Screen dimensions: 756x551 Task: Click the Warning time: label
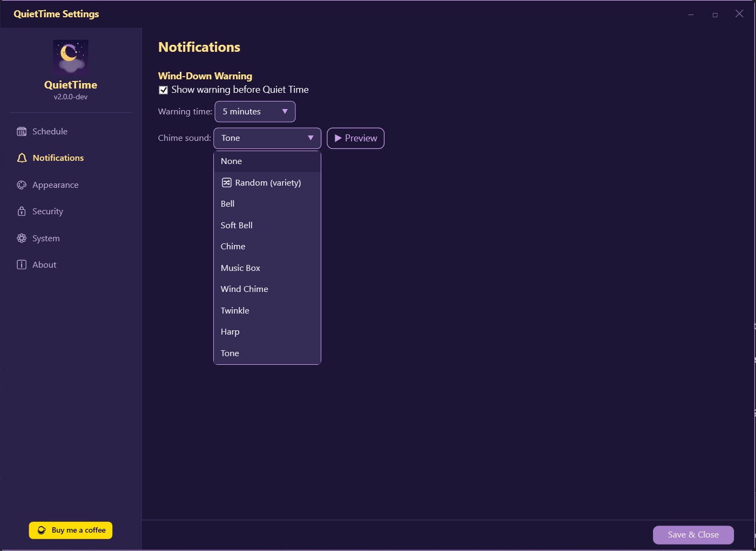(185, 112)
